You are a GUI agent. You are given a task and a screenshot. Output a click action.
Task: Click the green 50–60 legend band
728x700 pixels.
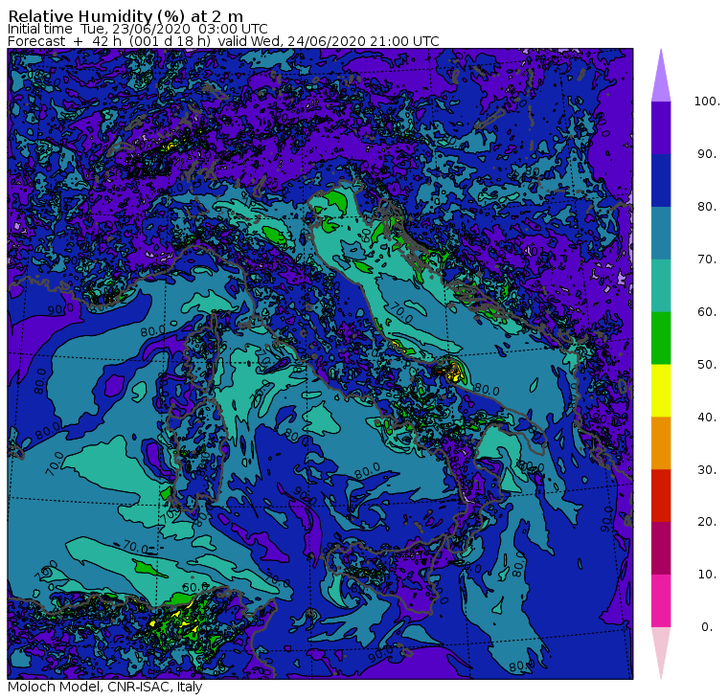(661, 338)
